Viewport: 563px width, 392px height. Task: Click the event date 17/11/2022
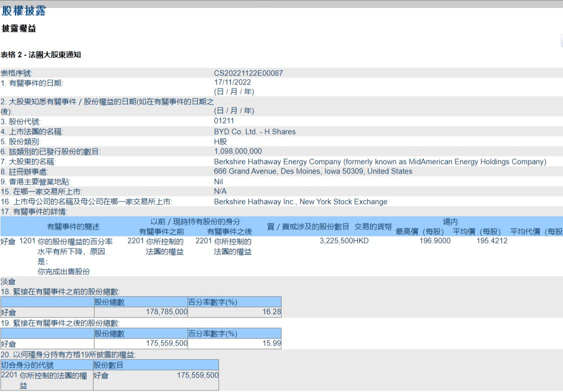(x=232, y=82)
